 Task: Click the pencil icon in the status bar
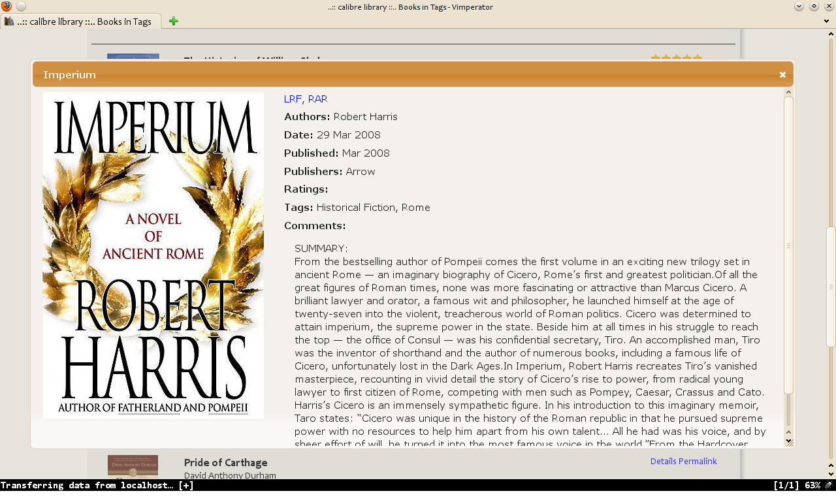(828, 485)
